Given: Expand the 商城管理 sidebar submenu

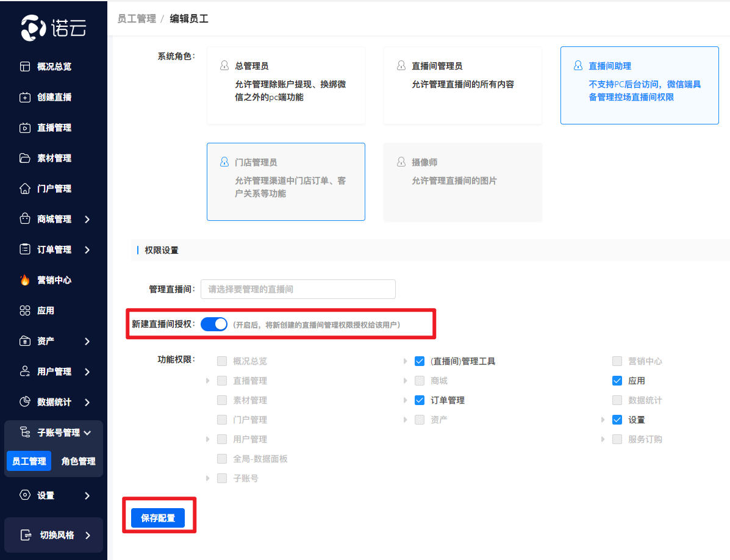Looking at the screenshot, I should click(87, 219).
